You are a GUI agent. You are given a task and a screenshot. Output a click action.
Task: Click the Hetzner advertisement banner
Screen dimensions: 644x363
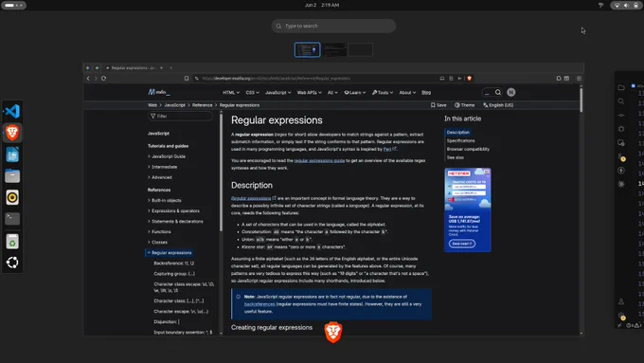coord(468,209)
